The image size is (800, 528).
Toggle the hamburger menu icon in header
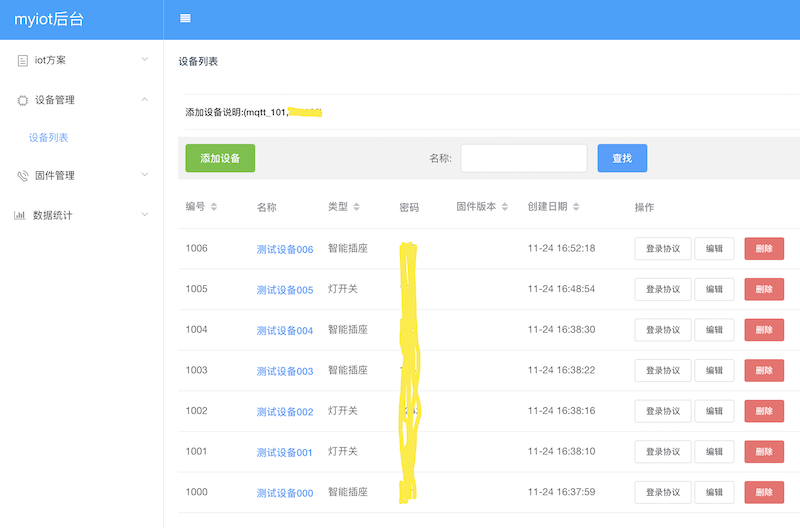click(185, 19)
